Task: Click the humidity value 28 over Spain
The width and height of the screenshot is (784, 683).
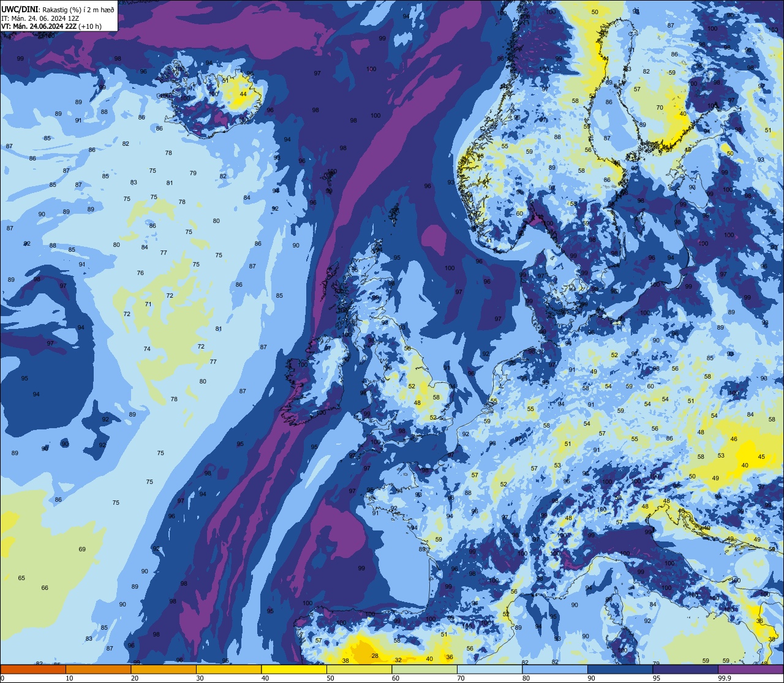Action: (375, 656)
